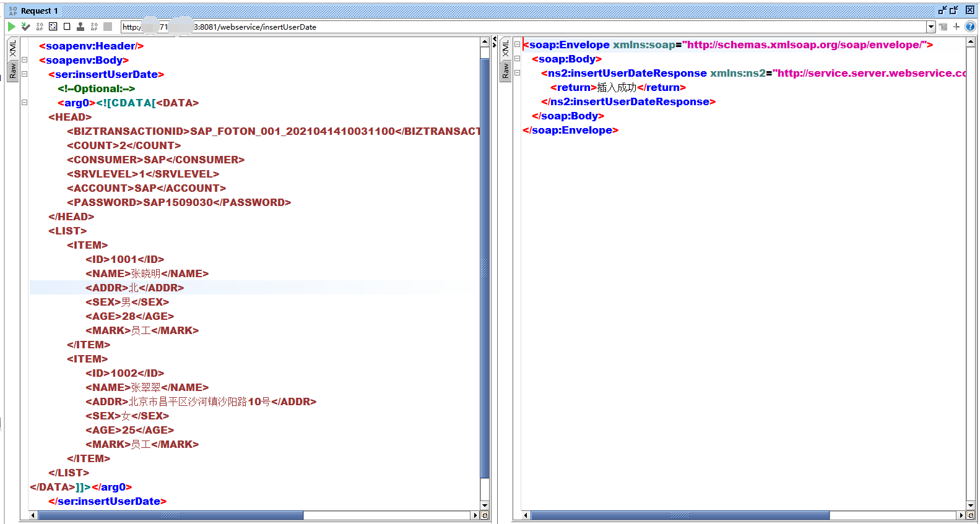Switch to response Raw tab
The image size is (980, 524).
click(506, 71)
